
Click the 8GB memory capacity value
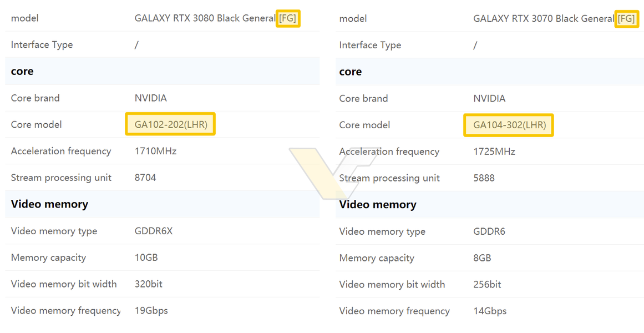coord(482,258)
